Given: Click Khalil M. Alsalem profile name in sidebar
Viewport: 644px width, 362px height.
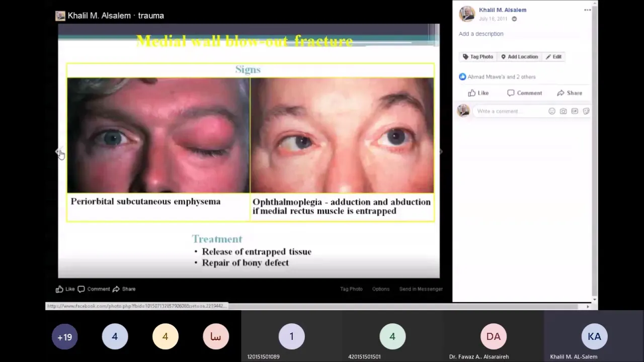Looking at the screenshot, I should [x=502, y=10].
